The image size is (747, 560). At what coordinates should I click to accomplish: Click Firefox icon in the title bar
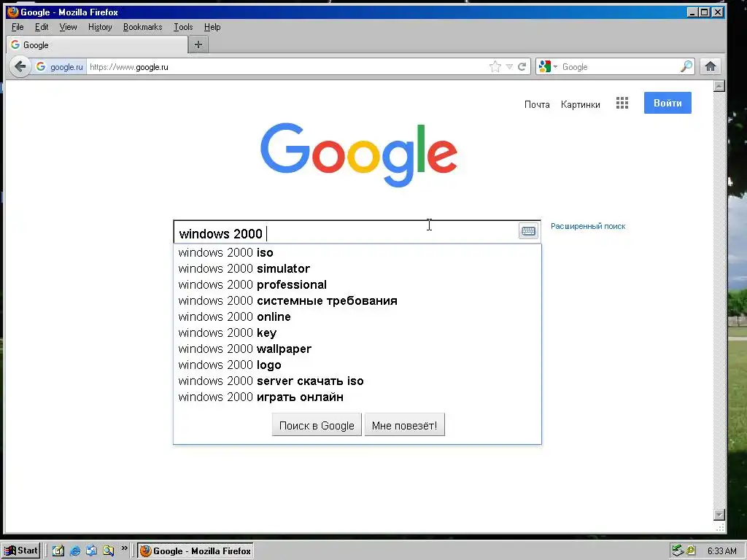pyautogui.click(x=13, y=12)
